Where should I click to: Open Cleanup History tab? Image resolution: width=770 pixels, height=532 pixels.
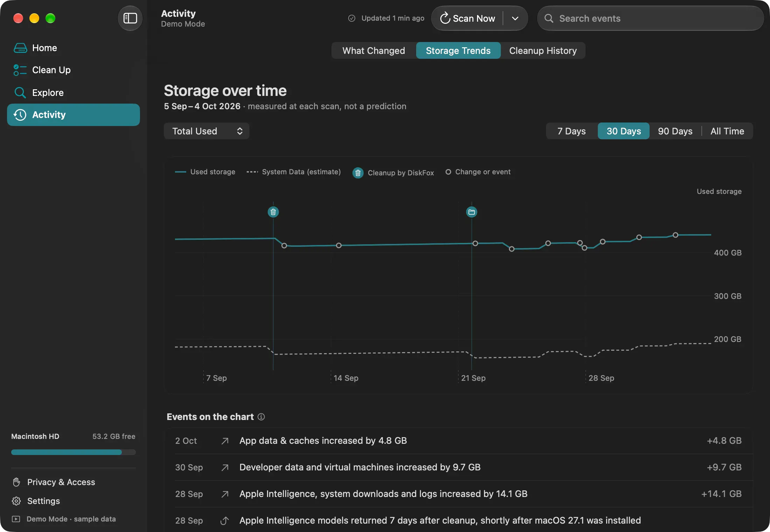coord(543,51)
